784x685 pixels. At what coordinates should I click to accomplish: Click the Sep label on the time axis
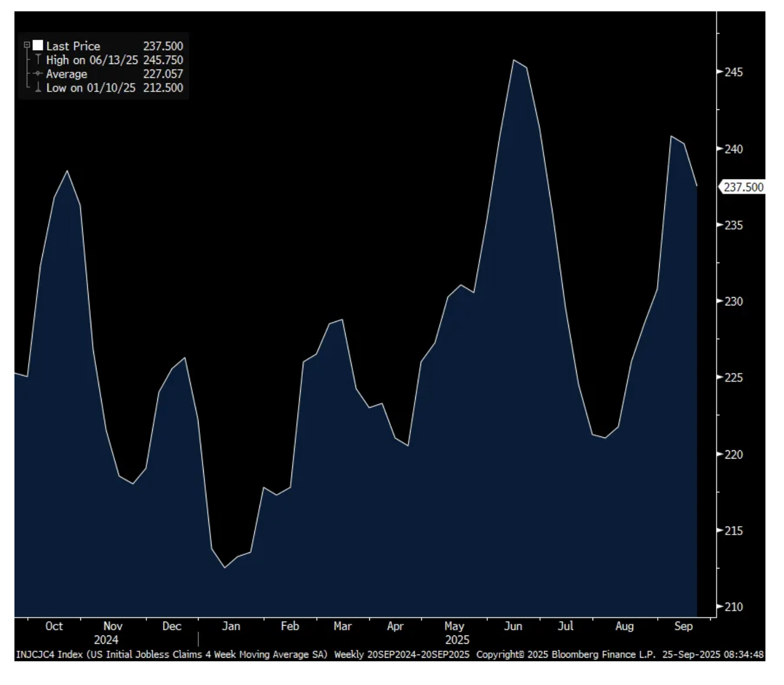(683, 626)
